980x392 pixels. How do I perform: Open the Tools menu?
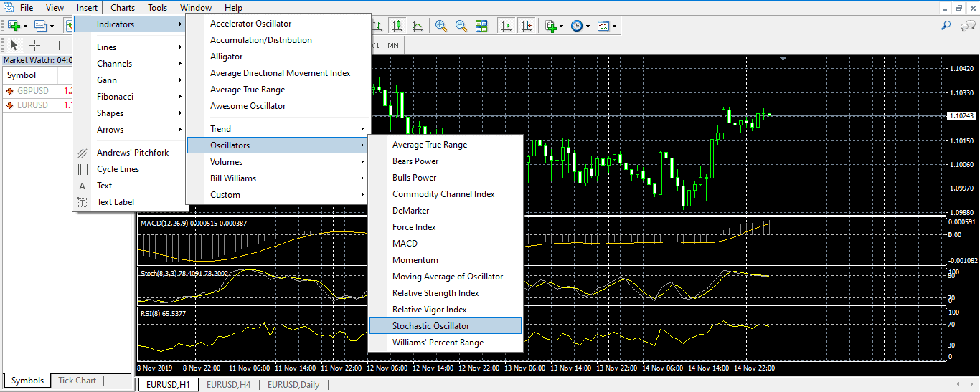pos(157,8)
